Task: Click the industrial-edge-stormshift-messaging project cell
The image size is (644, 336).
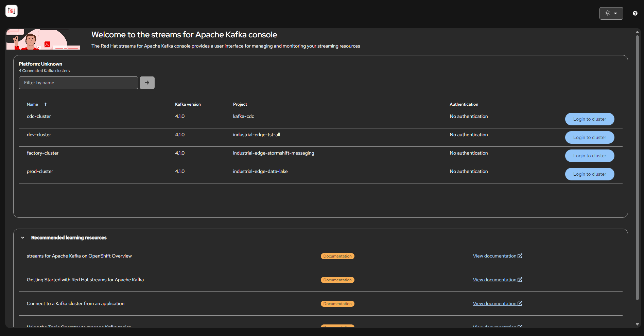Action: click(x=274, y=153)
